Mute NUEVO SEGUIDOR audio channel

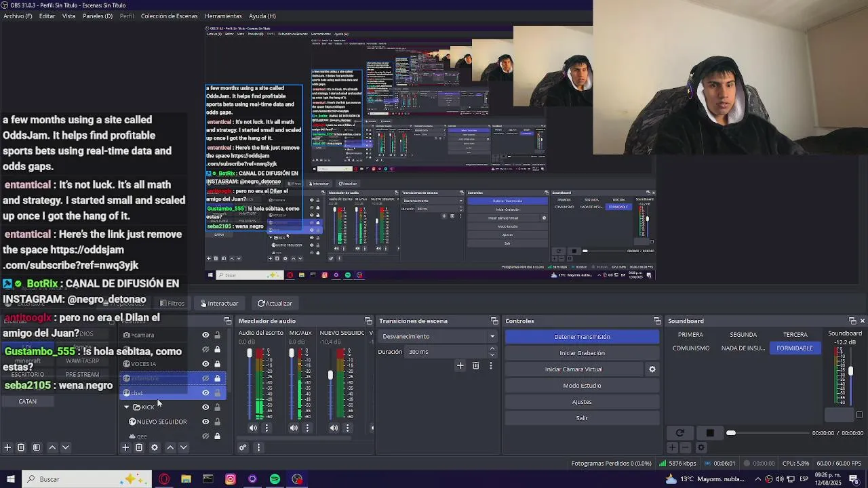[334, 428]
